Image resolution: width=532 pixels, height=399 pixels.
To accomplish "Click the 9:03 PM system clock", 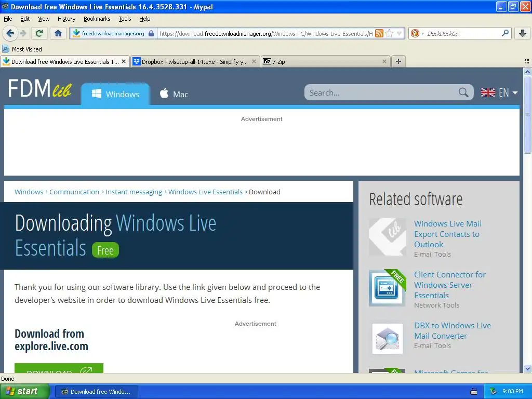I will 512,392.
